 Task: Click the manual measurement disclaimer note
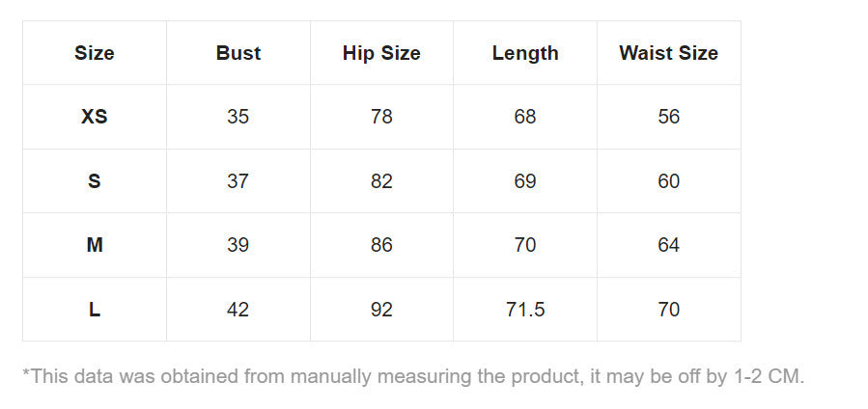413,376
